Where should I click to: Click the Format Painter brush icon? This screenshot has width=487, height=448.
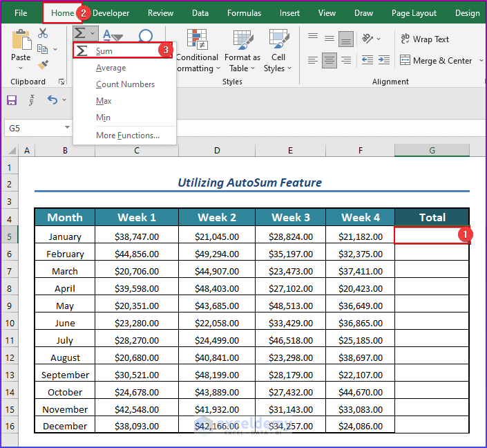(43, 65)
